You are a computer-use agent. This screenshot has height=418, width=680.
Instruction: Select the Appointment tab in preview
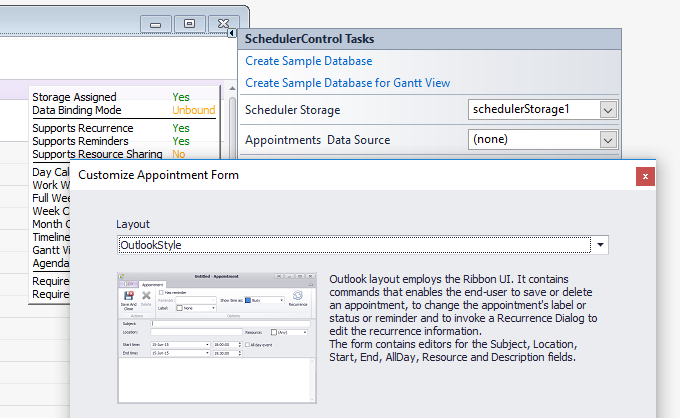pos(151,284)
